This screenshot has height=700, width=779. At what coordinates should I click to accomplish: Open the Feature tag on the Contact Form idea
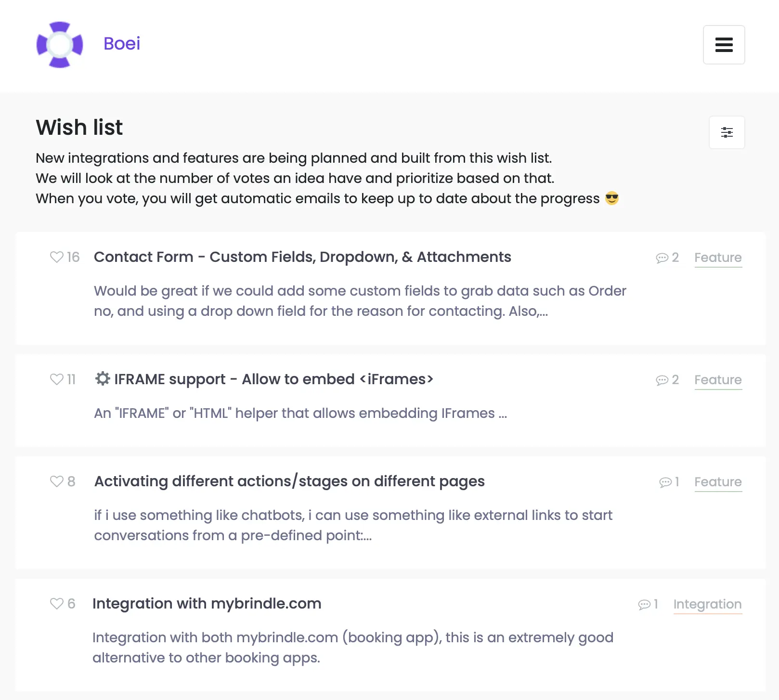point(718,258)
